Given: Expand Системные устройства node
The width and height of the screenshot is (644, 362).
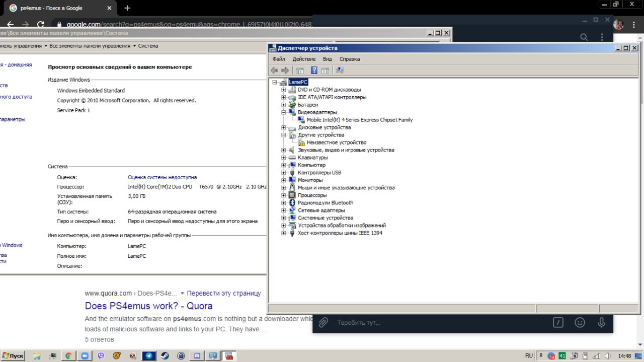Looking at the screenshot, I should tap(284, 218).
